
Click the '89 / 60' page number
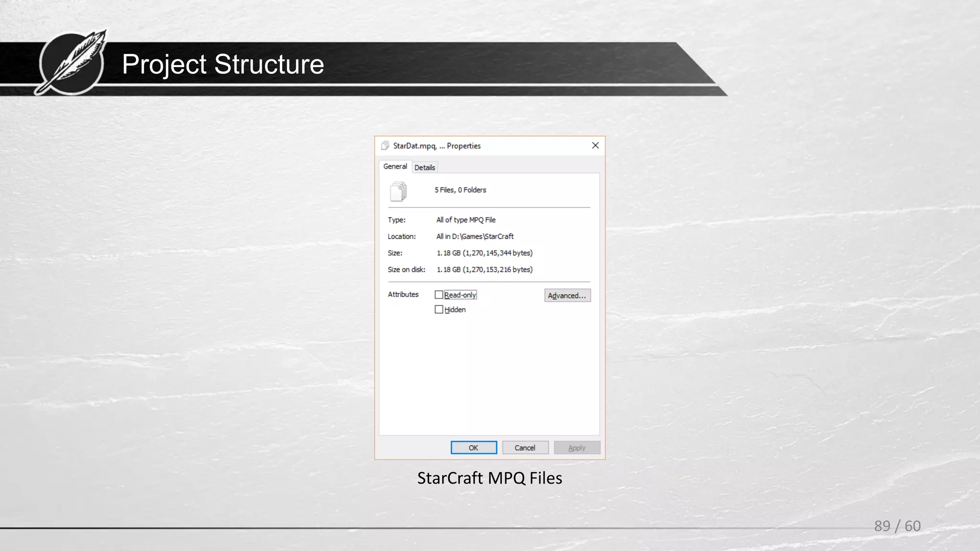(x=897, y=526)
